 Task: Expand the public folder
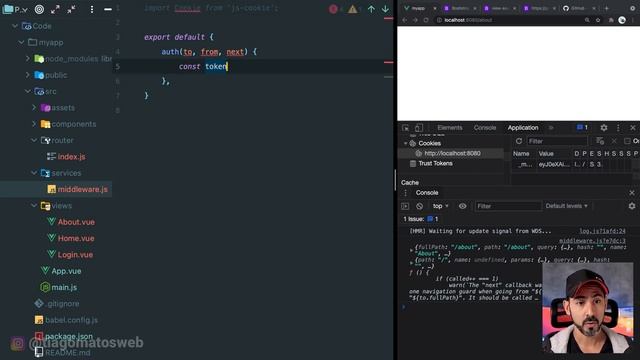28,75
